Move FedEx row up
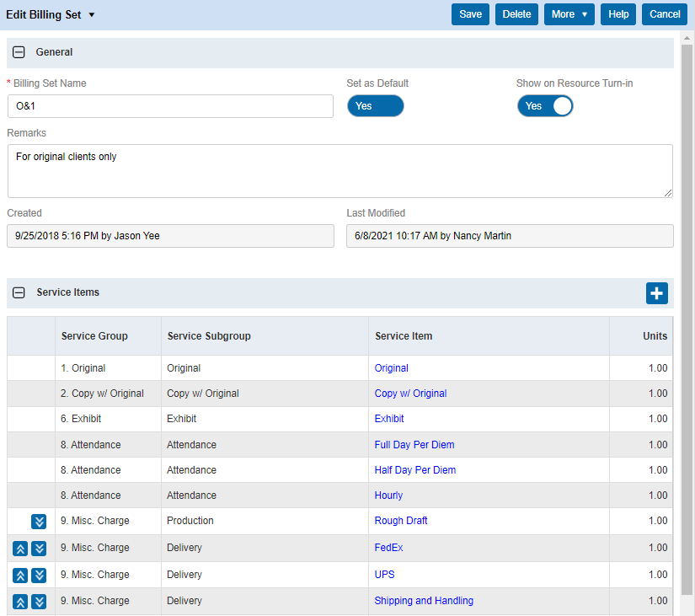This screenshot has height=616, width=695. click(x=20, y=549)
